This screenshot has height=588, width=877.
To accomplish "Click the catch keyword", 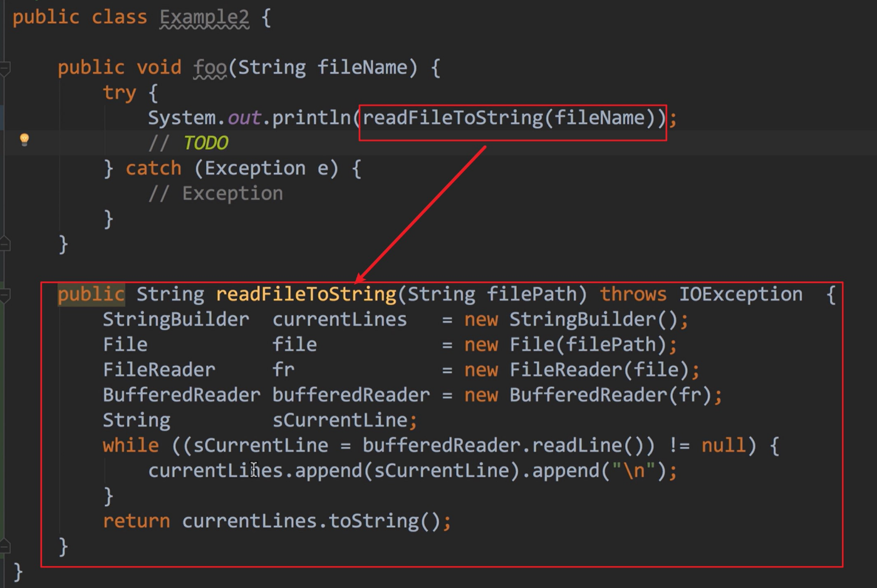I will pos(153,168).
